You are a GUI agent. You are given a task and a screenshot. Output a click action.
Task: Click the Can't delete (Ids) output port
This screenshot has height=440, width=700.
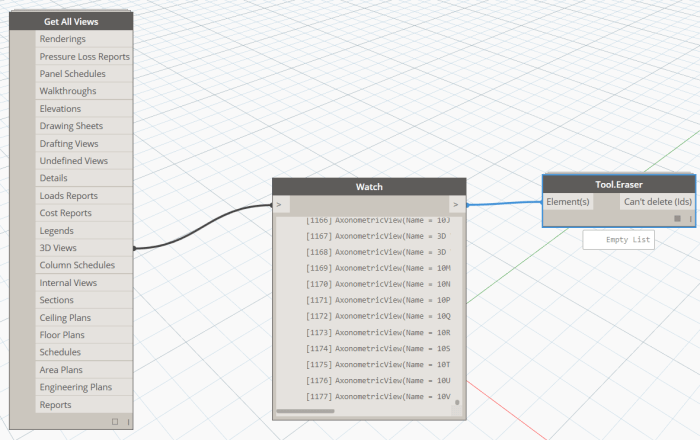(657, 201)
